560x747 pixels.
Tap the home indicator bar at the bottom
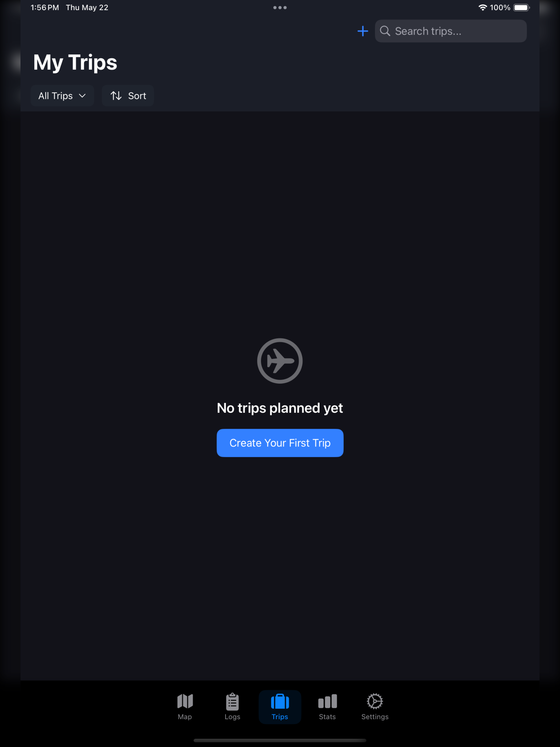pos(280,740)
